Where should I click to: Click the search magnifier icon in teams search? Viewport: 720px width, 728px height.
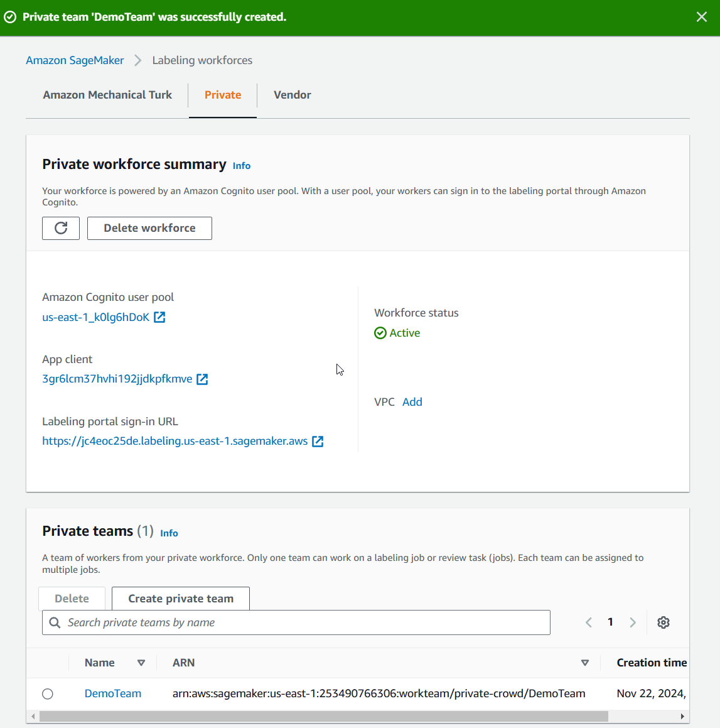55,622
